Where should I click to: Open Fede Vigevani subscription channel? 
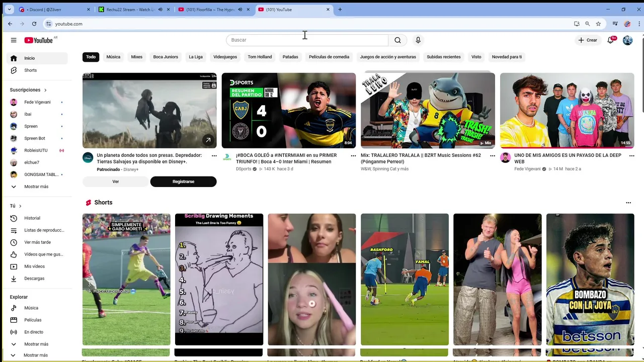pyautogui.click(x=37, y=102)
